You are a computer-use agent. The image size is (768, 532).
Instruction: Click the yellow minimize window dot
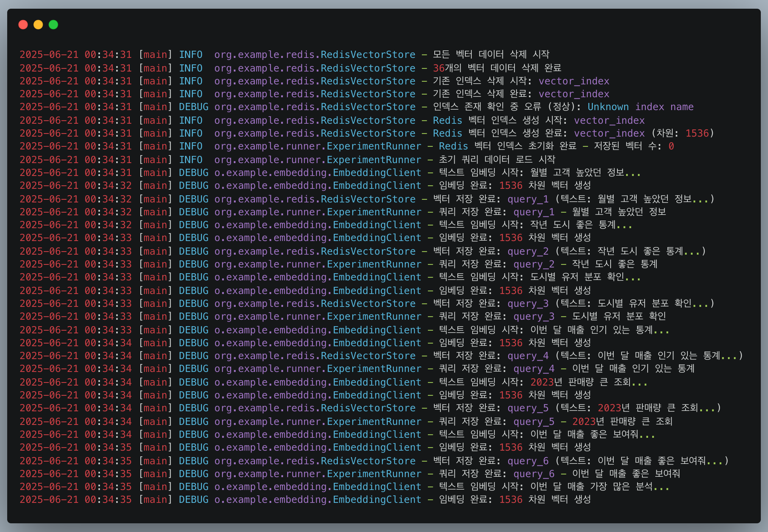[x=38, y=25]
